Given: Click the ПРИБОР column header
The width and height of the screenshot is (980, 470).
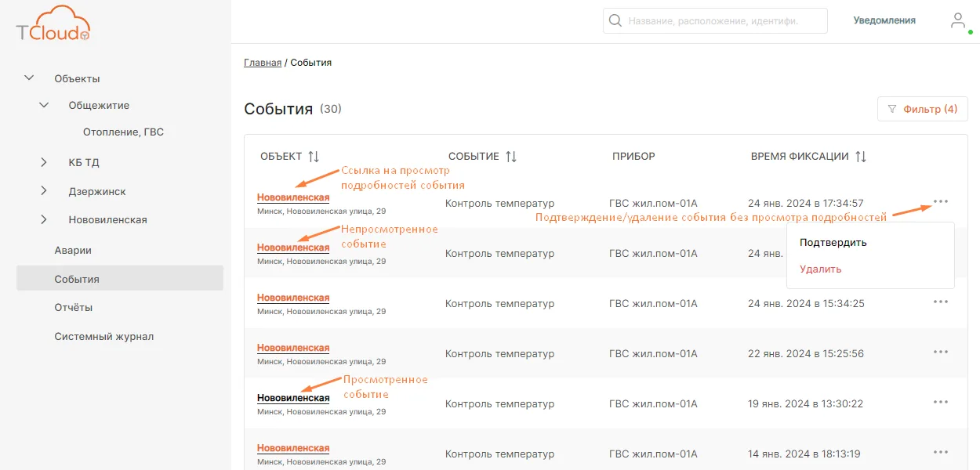Looking at the screenshot, I should (633, 157).
